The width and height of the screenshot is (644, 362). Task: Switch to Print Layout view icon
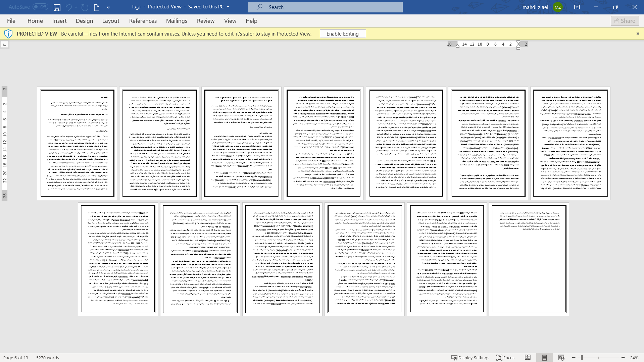[x=544, y=358]
